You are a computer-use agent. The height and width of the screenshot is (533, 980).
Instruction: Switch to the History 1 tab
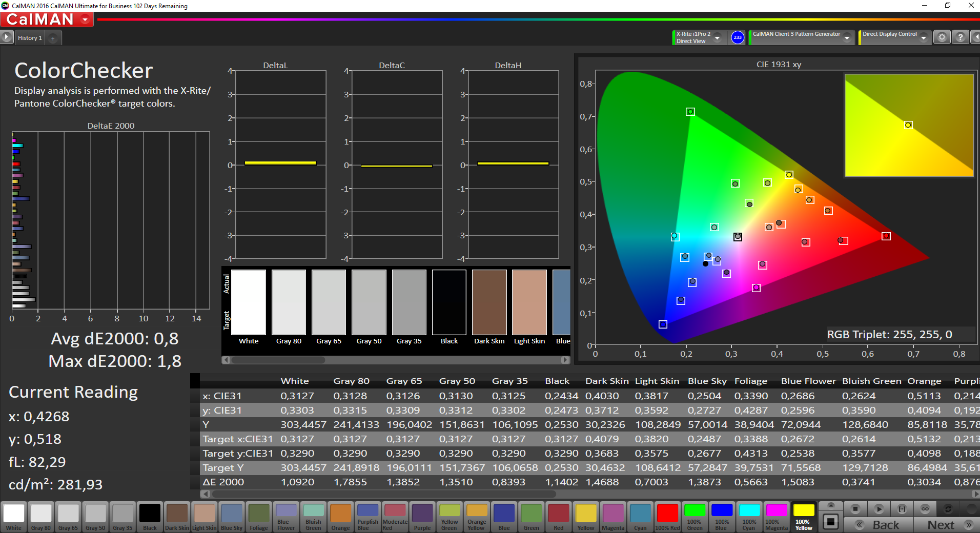(30, 38)
